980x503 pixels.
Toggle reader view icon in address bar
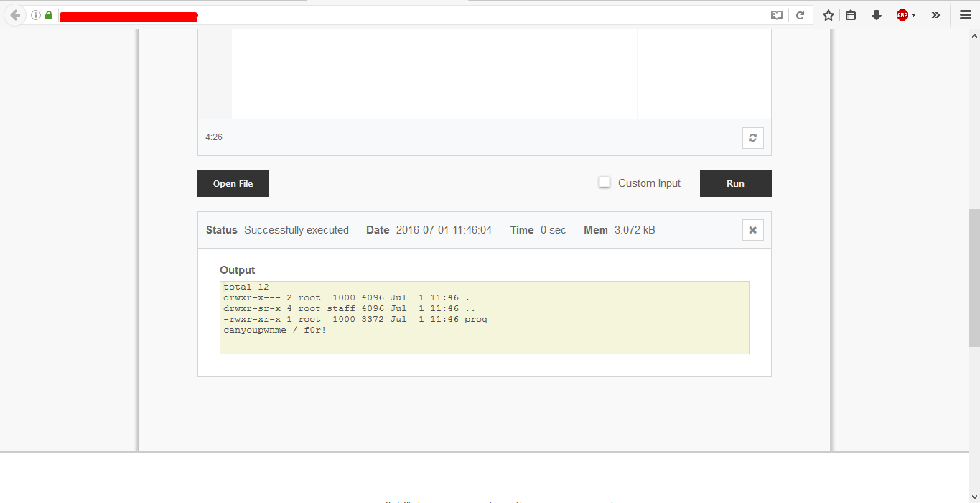776,15
